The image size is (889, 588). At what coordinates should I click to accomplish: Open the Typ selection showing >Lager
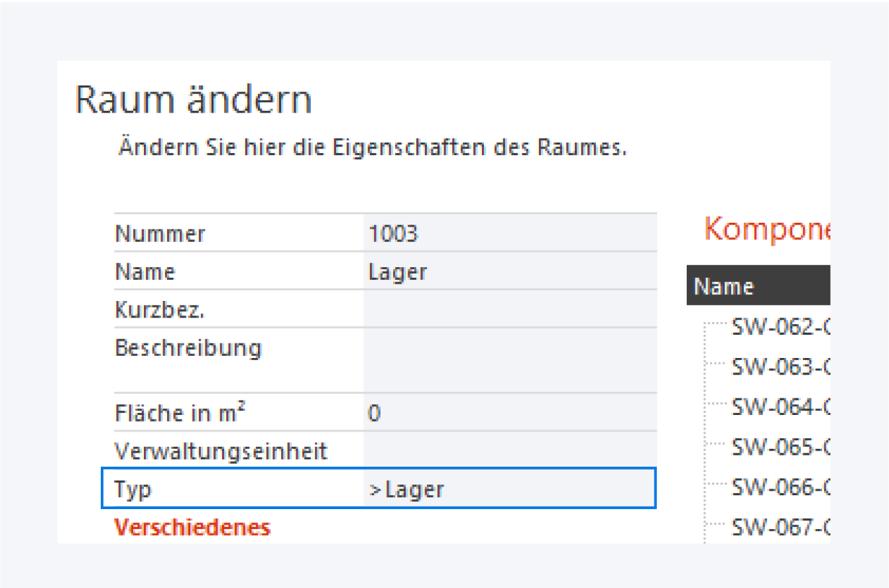coord(509,489)
